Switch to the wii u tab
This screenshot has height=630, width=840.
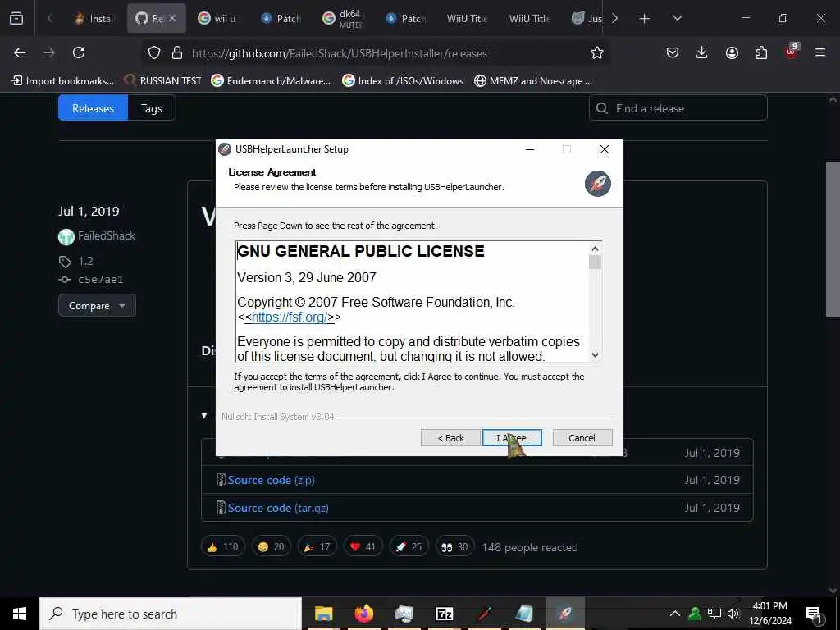(x=217, y=19)
